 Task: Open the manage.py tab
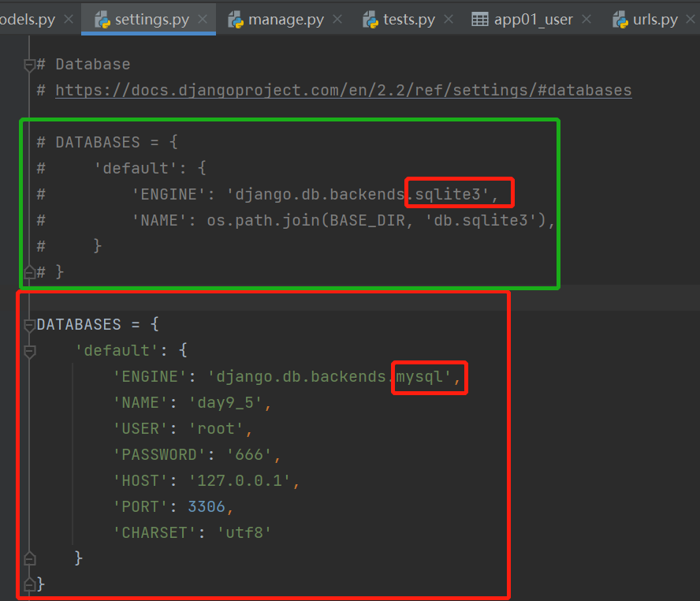click(x=285, y=19)
